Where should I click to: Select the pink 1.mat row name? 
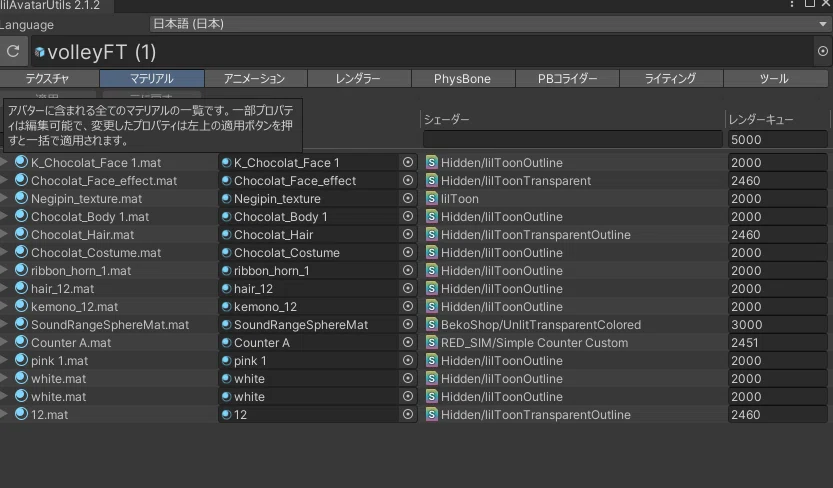pyautogui.click(x=60, y=361)
